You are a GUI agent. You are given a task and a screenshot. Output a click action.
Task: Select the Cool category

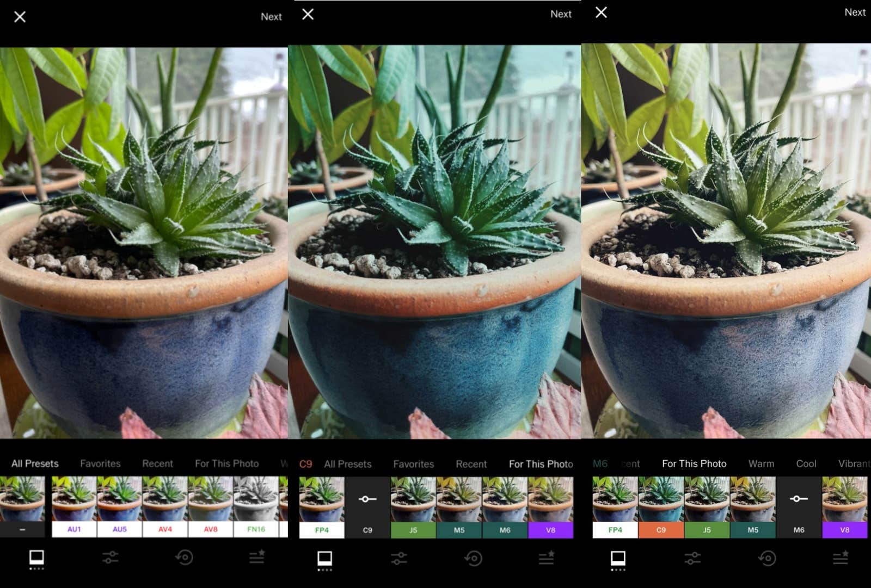(x=806, y=463)
